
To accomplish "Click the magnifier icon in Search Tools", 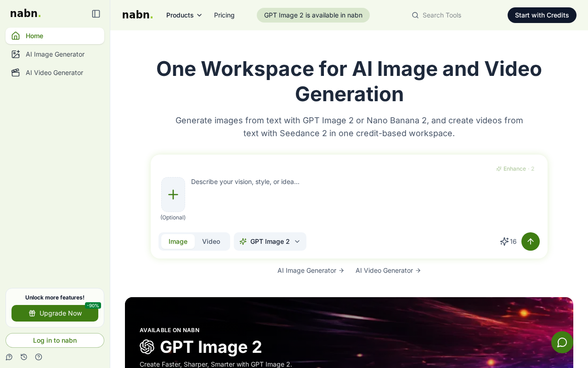I will point(415,15).
